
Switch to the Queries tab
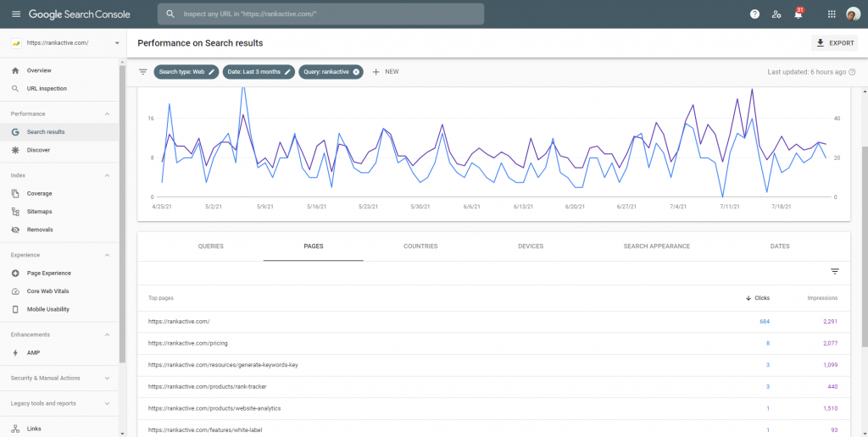(x=211, y=246)
